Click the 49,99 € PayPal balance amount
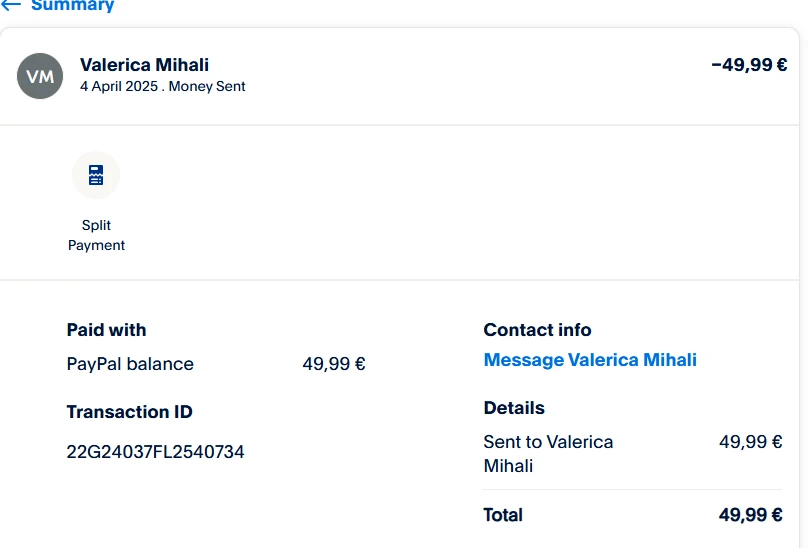Screen dimensions: 808x548 pyautogui.click(x=333, y=364)
